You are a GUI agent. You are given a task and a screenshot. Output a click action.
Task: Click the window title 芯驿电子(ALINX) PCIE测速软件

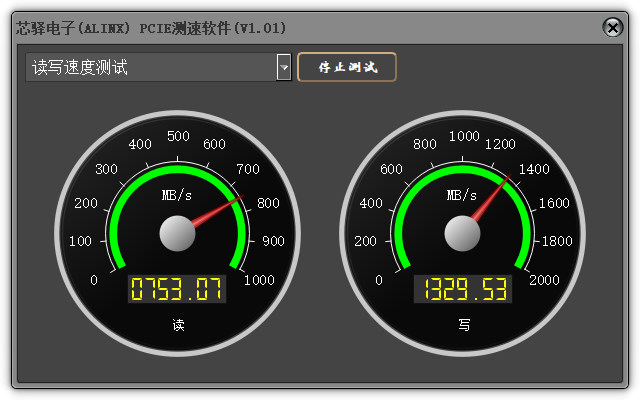151,28
